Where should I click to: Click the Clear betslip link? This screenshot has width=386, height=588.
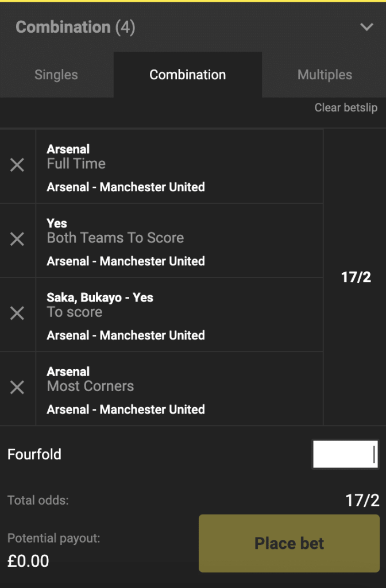(346, 108)
